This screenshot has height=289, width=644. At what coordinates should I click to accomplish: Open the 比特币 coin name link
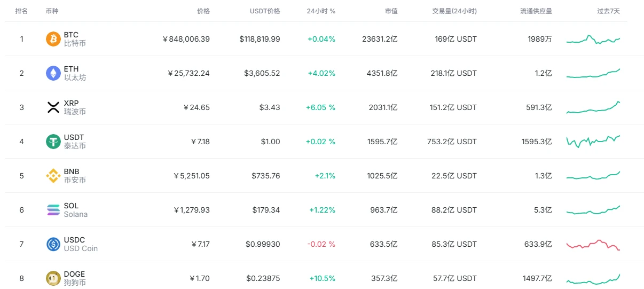click(75, 43)
